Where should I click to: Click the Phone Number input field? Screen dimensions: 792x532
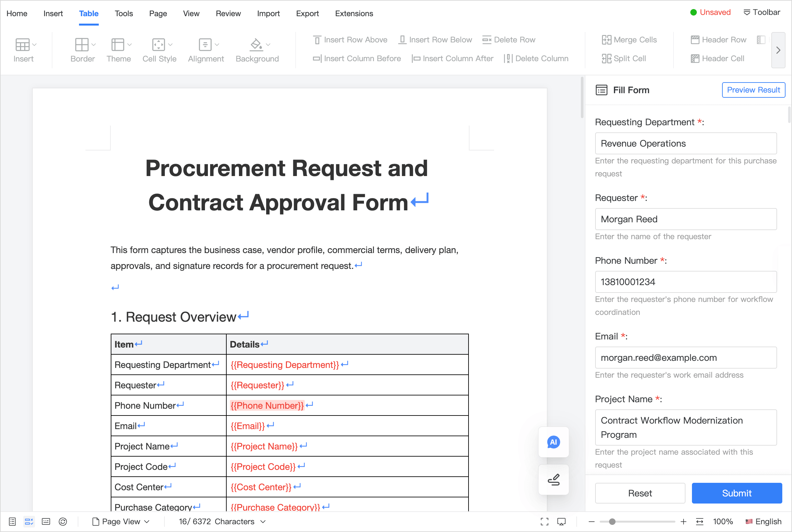point(686,282)
